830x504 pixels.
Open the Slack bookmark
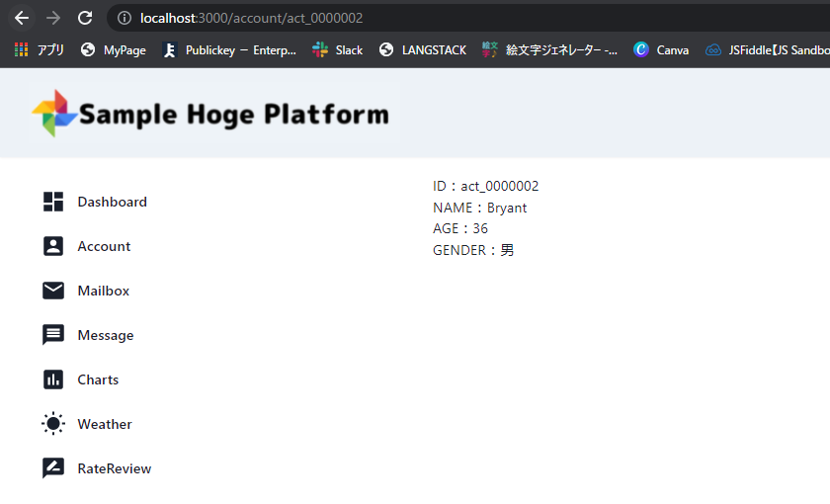point(337,49)
